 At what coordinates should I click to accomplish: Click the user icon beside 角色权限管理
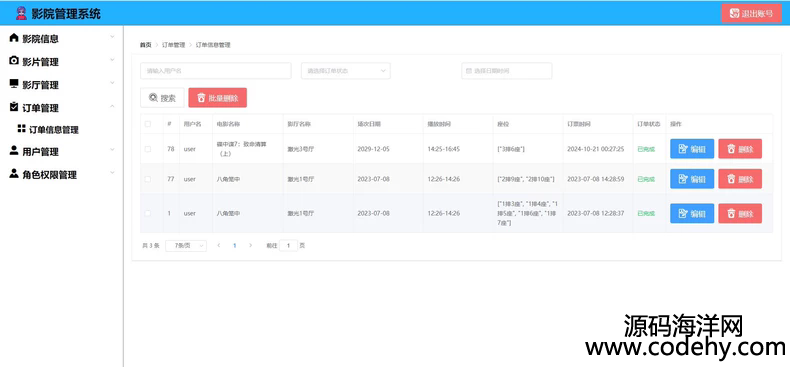tap(14, 174)
